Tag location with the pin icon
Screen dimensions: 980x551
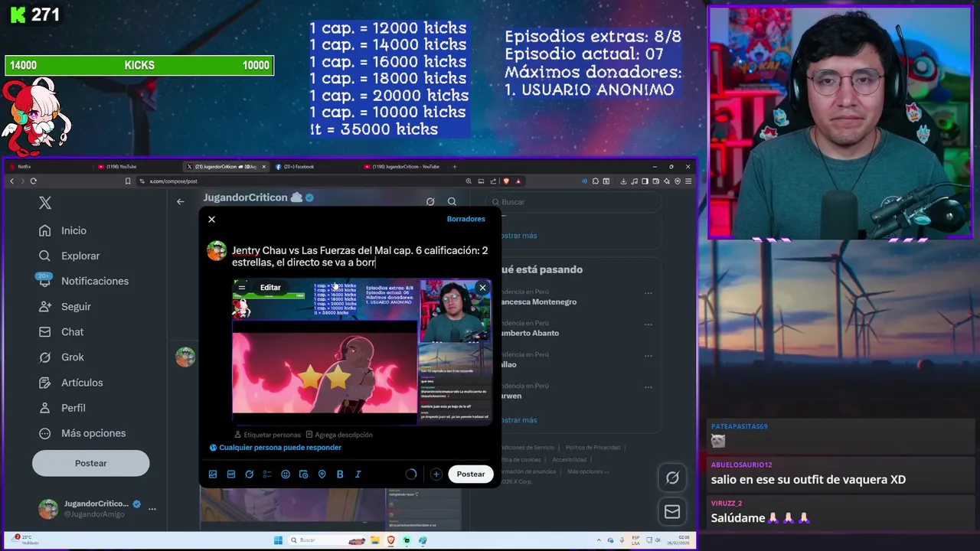pyautogui.click(x=322, y=474)
